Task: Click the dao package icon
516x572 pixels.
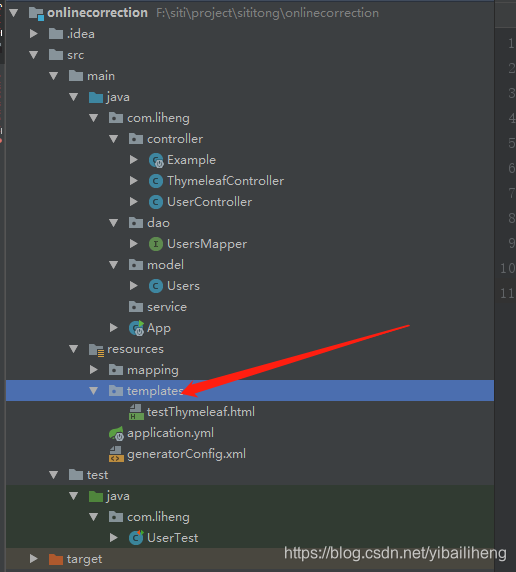Action: (136, 223)
